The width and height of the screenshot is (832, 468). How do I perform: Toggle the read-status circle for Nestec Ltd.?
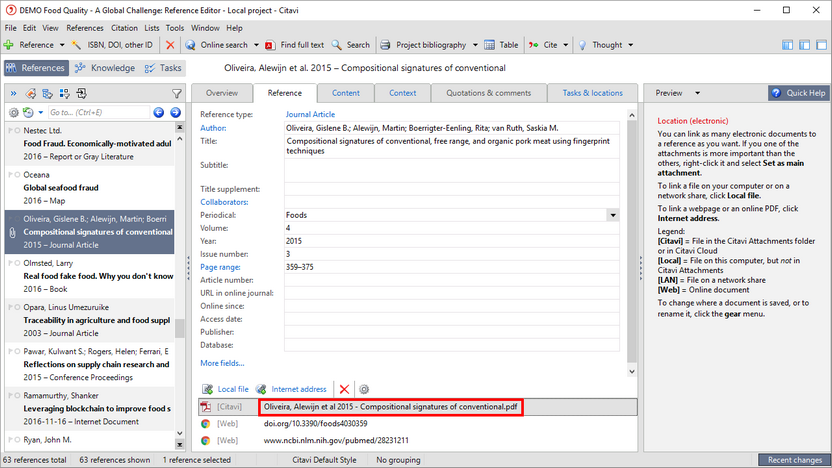point(18,131)
